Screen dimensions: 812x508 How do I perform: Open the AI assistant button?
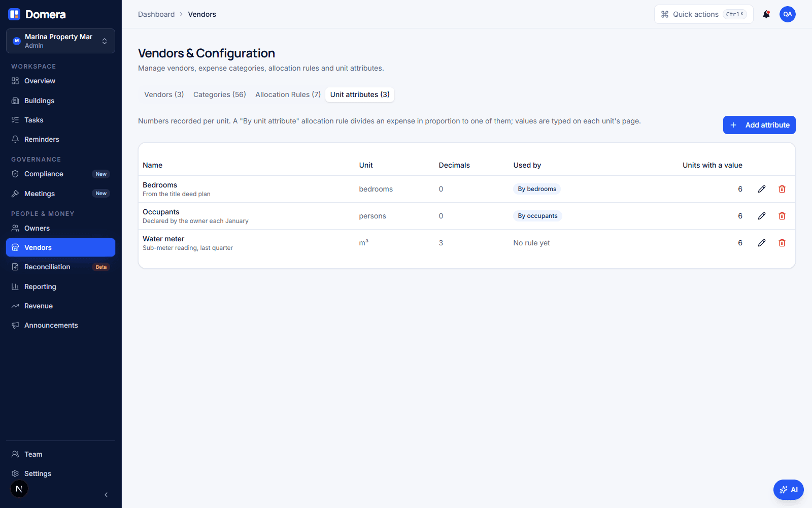click(x=789, y=490)
